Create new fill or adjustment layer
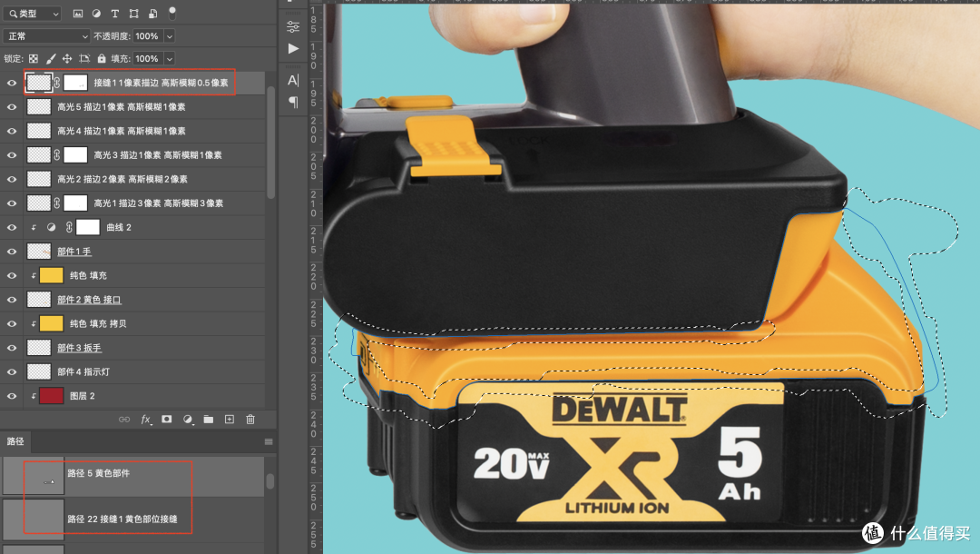Image resolution: width=980 pixels, height=554 pixels. pos(188,420)
